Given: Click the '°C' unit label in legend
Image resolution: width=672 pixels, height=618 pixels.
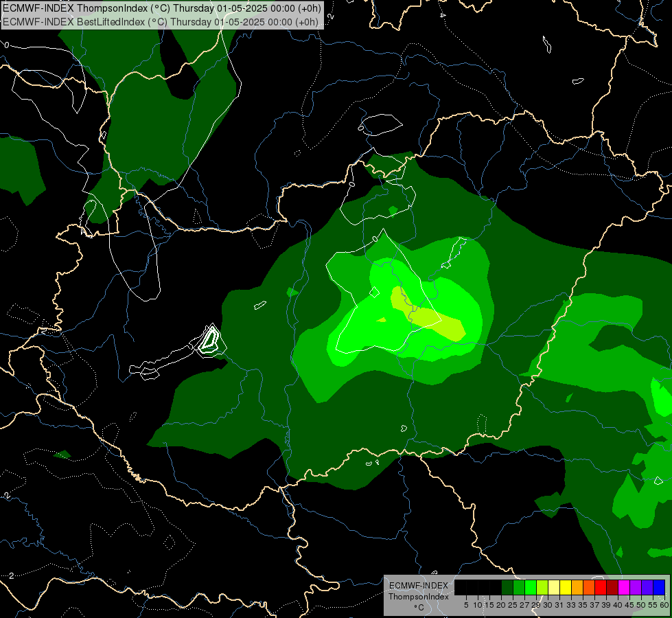Looking at the screenshot, I should click(419, 608).
